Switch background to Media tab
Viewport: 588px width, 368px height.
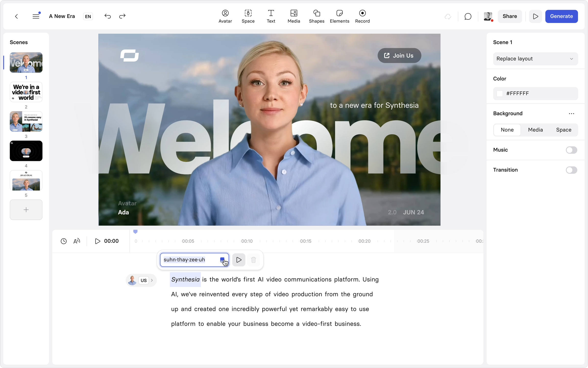[535, 130]
